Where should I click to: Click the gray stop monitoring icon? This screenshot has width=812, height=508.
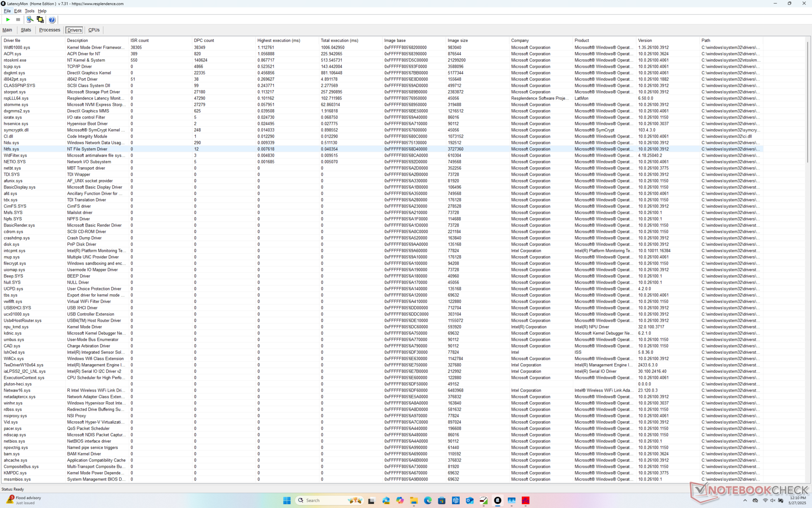point(18,19)
